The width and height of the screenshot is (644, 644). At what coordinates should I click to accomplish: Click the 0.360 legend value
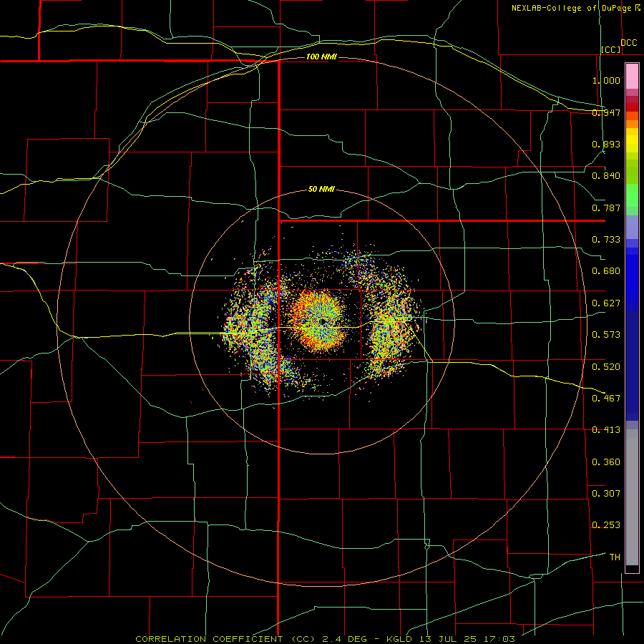pyautogui.click(x=606, y=462)
